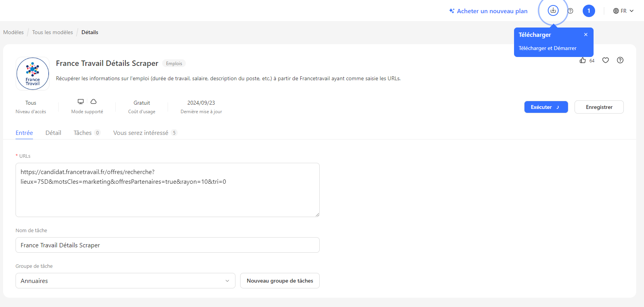This screenshot has height=307, width=644.
Task: Click the Enregistrer button
Action: (599, 107)
